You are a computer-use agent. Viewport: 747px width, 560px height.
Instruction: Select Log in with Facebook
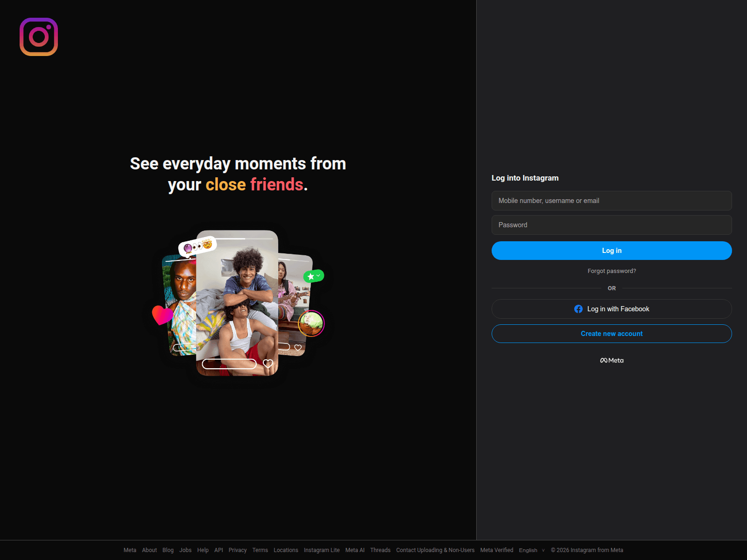point(612,308)
